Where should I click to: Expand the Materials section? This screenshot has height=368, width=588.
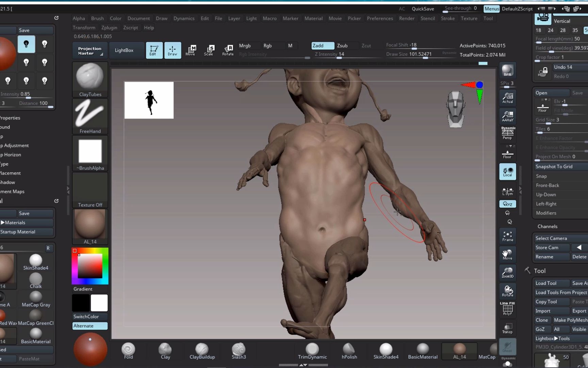[x=27, y=223]
